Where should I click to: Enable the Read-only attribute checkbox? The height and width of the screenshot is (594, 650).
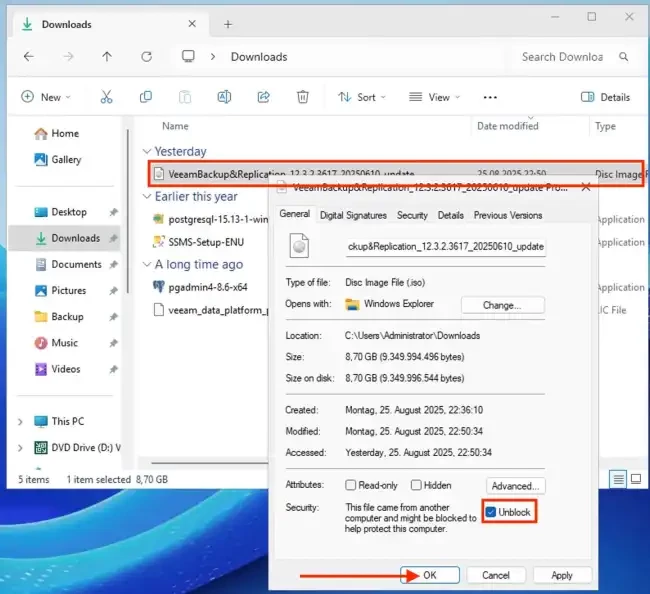350,485
